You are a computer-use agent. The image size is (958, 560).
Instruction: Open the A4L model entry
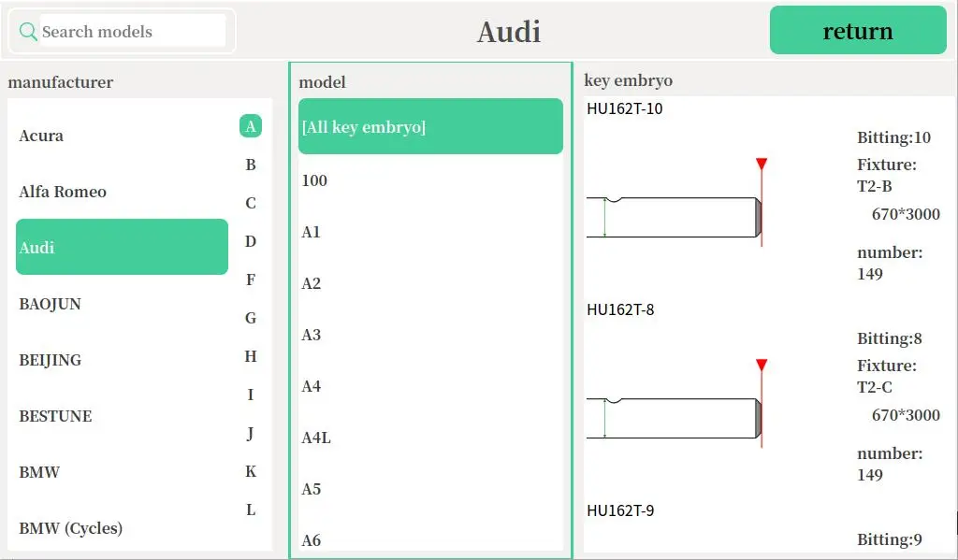[x=316, y=438]
